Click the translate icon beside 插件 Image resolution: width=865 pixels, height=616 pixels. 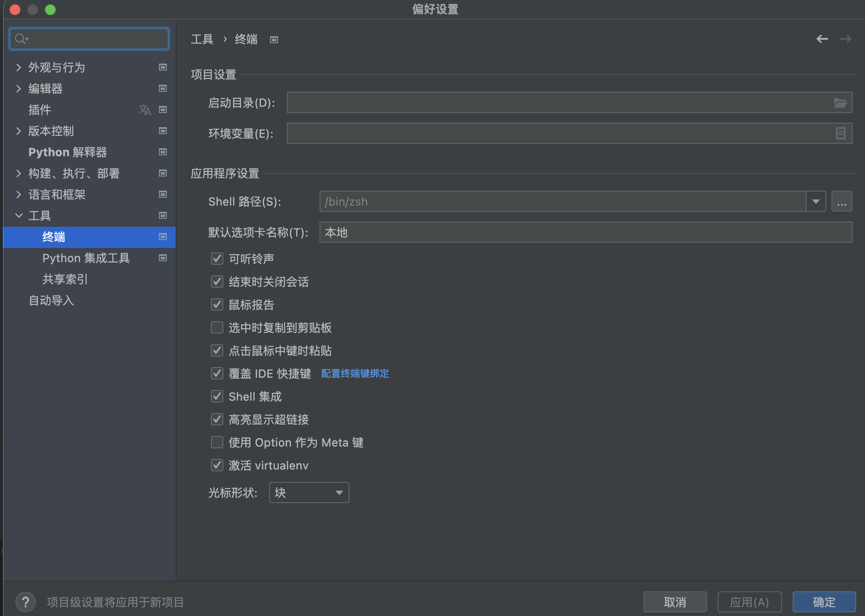pos(145,110)
